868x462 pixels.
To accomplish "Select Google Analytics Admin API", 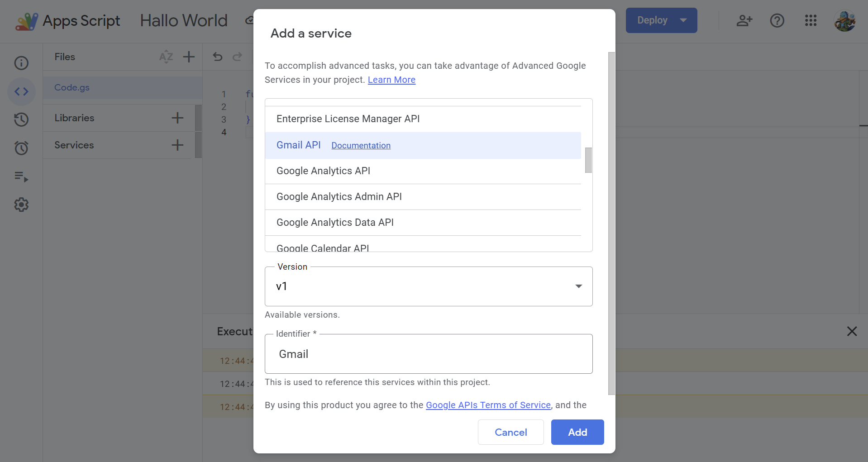I will pos(423,197).
